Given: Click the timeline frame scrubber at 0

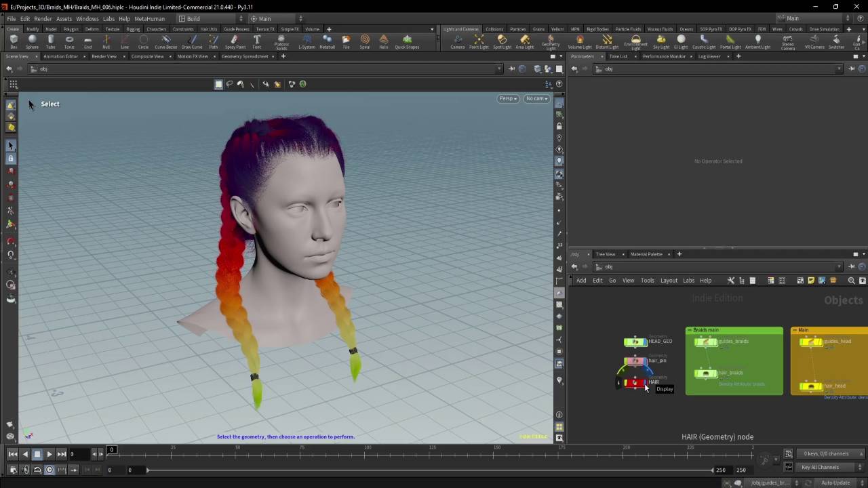Looking at the screenshot, I should 112,449.
